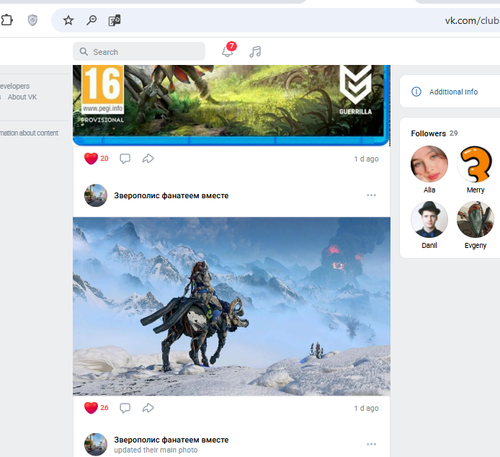
Task: Click the '1 d ago' timestamp on 20-likes post
Action: [366, 159]
